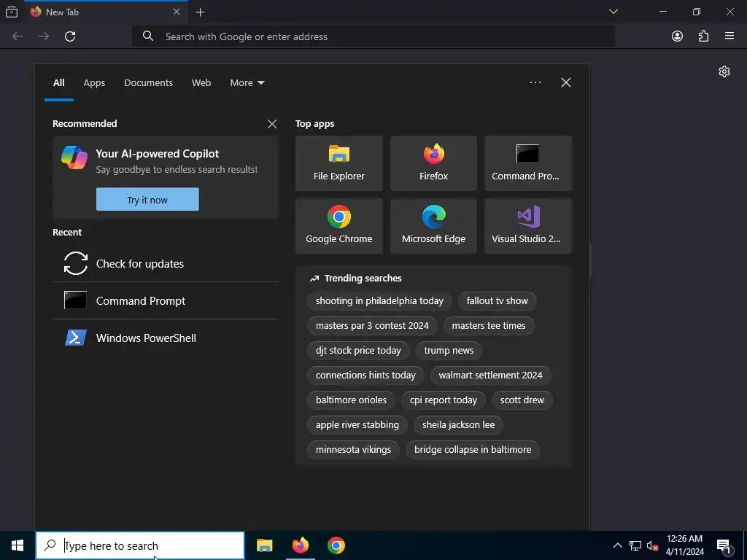Click the Copilot logo icon

coord(74,157)
